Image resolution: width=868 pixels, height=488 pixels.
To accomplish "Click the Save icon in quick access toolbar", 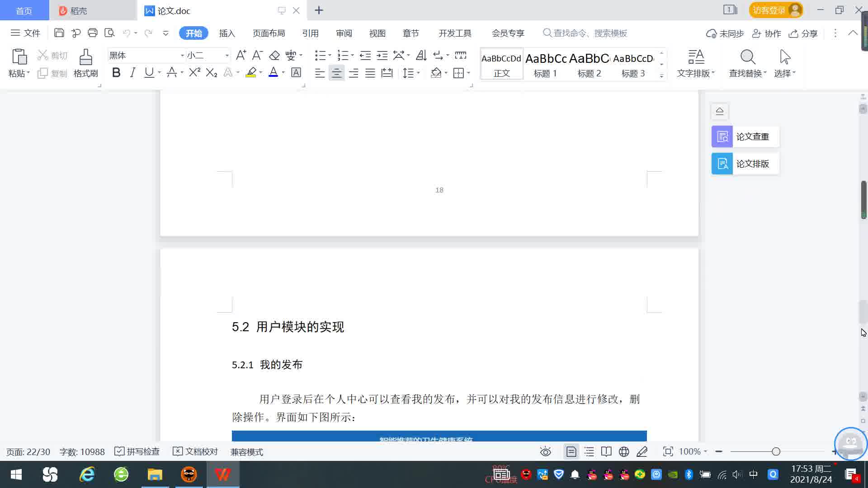I will (59, 33).
